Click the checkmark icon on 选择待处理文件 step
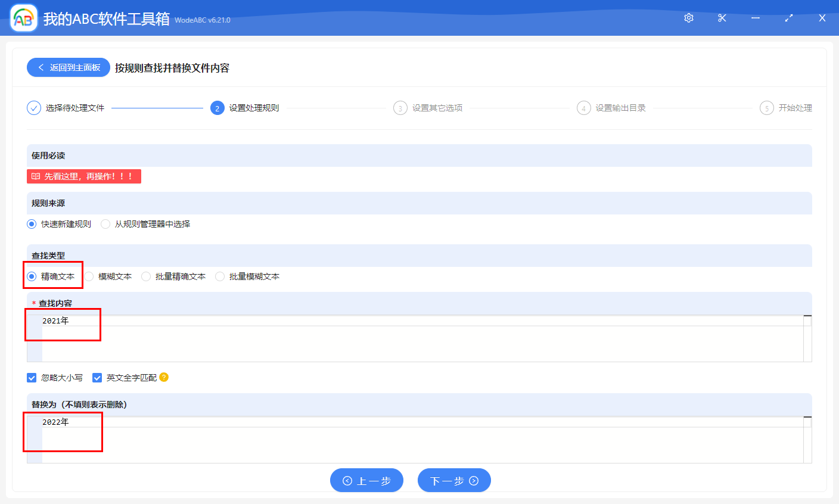The height and width of the screenshot is (504, 839). pyautogui.click(x=33, y=108)
